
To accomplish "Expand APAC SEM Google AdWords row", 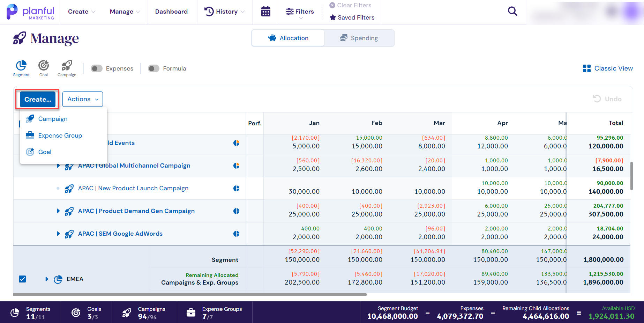I will click(58, 234).
